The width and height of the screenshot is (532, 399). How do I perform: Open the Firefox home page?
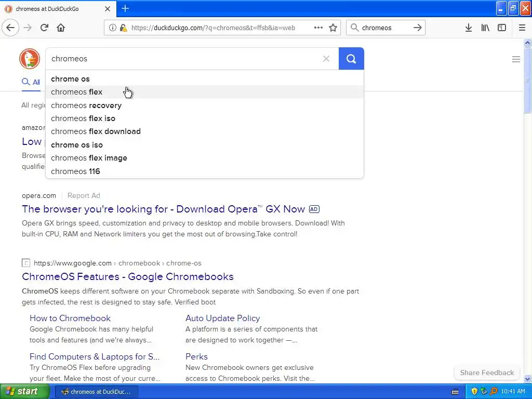point(61,28)
